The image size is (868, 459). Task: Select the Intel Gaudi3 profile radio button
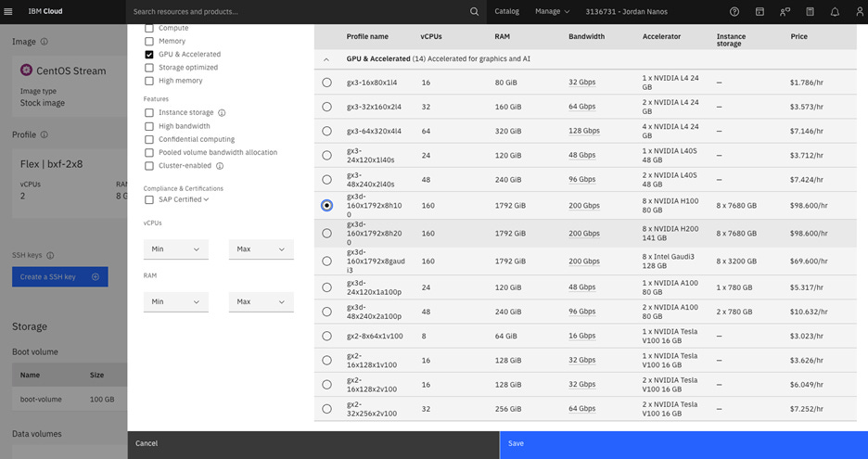click(x=326, y=261)
